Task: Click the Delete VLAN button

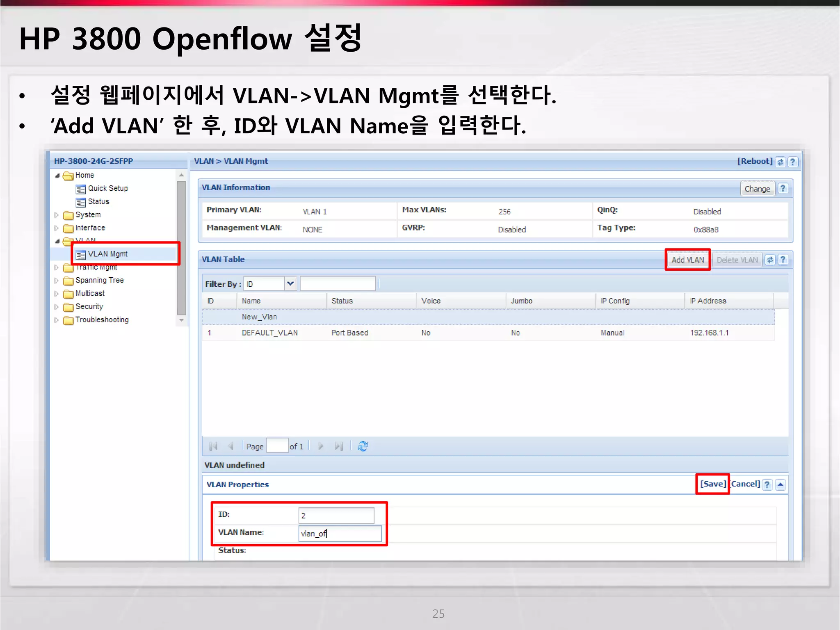Action: click(737, 260)
